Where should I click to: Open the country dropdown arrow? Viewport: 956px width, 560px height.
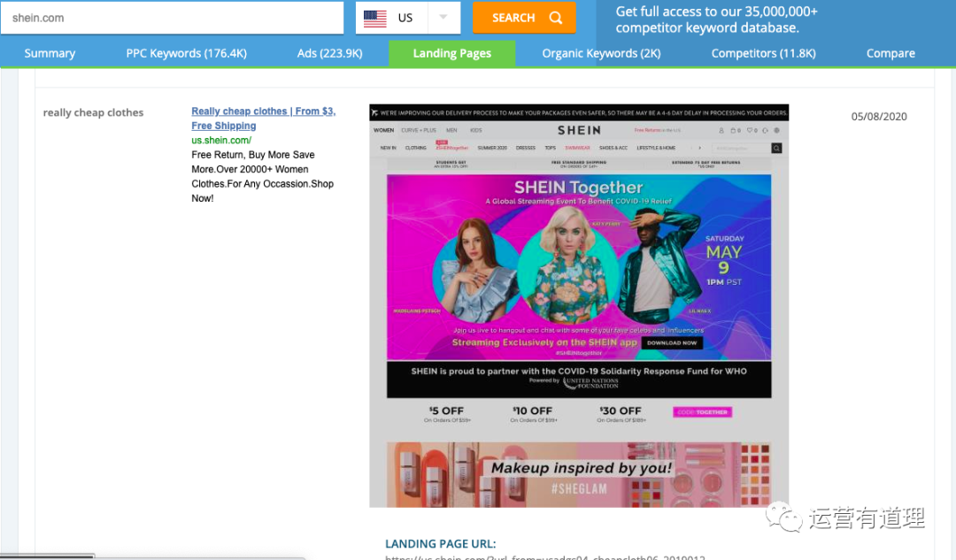[x=443, y=18]
